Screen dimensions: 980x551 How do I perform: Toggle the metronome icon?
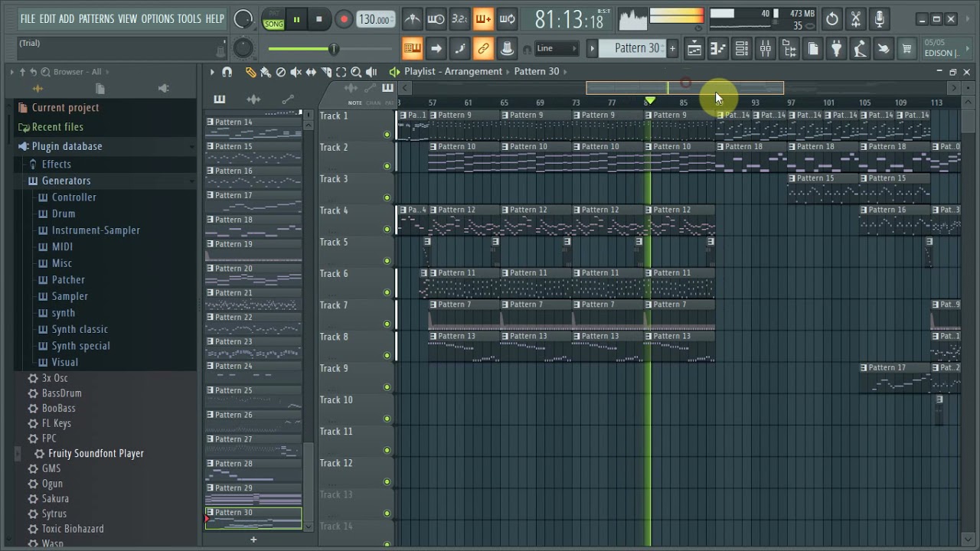click(x=412, y=19)
